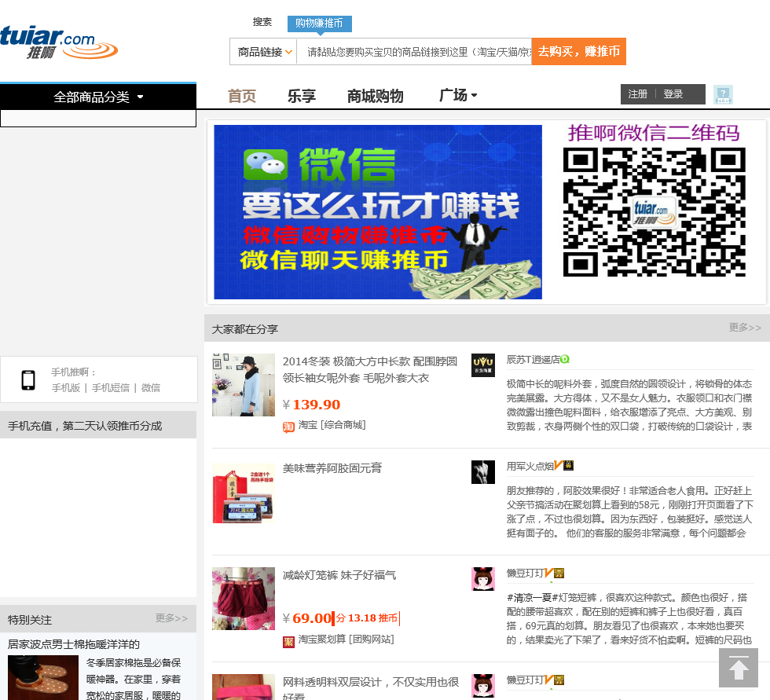Expand the 全部商品分类 menu

click(x=98, y=97)
